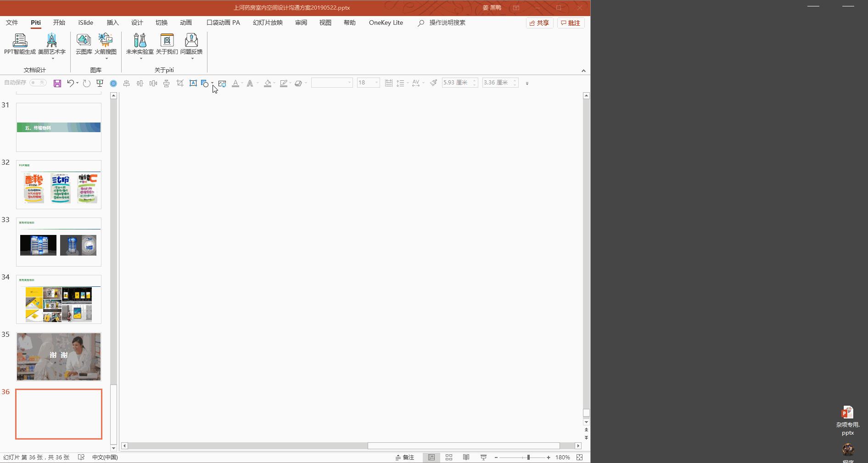This screenshot has height=463, width=868.
Task: Expand 美丽艺术字 dropdown arrow
Action: [x=52, y=59]
